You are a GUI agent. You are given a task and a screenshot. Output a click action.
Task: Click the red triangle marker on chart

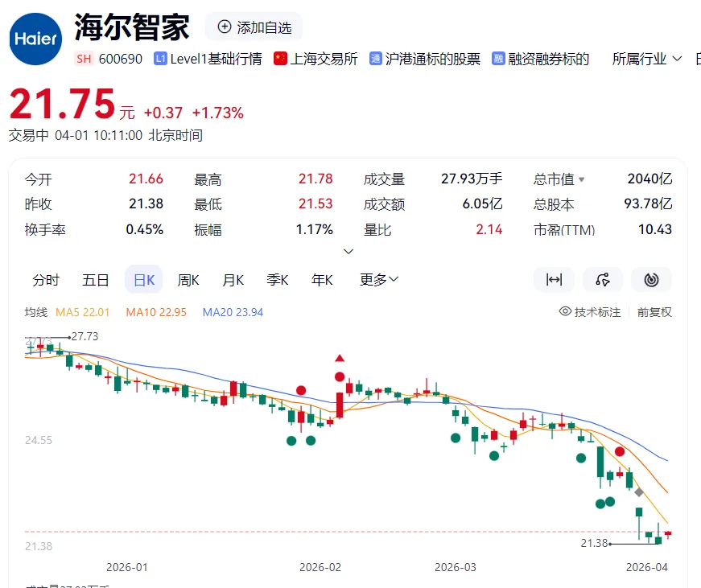click(340, 358)
